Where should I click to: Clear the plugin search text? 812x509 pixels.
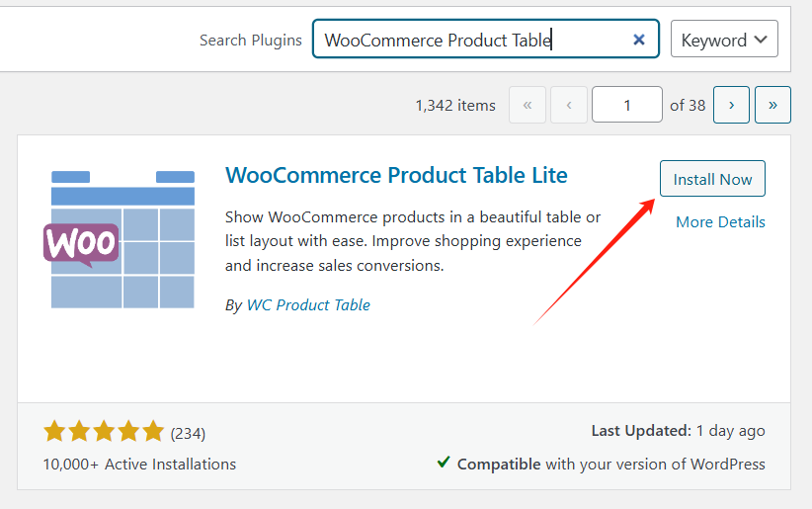tap(639, 40)
